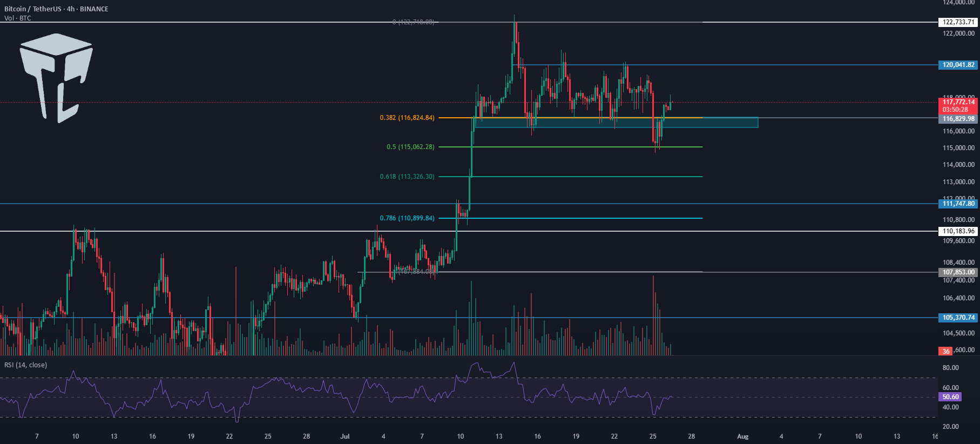The width and height of the screenshot is (980, 444).
Task: Click the TradingView cube logo watermark
Action: pyautogui.click(x=56, y=78)
